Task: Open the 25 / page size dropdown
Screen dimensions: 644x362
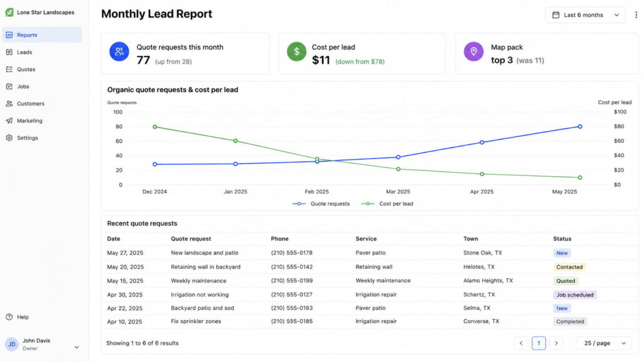Action: (x=604, y=343)
